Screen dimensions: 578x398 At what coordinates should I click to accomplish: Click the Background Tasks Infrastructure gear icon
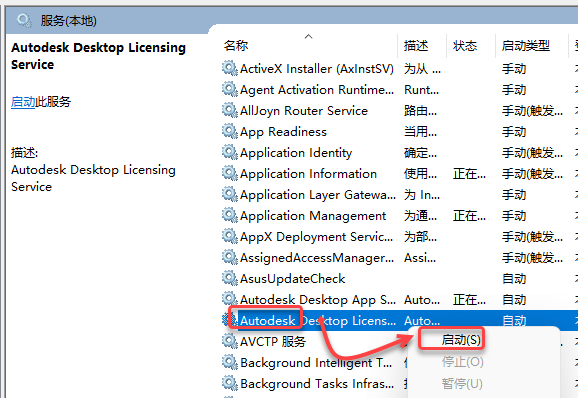230,384
